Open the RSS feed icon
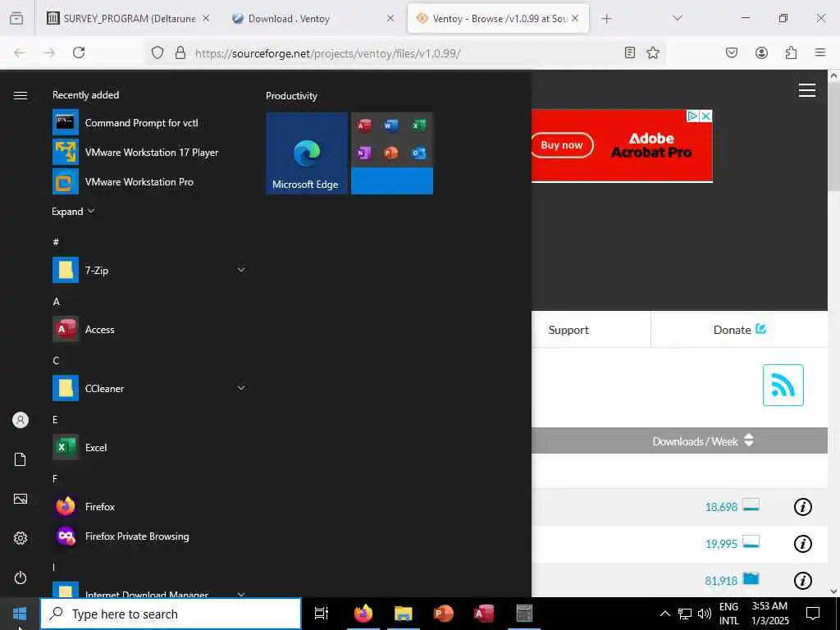Viewport: 840px width, 630px height. tap(783, 386)
